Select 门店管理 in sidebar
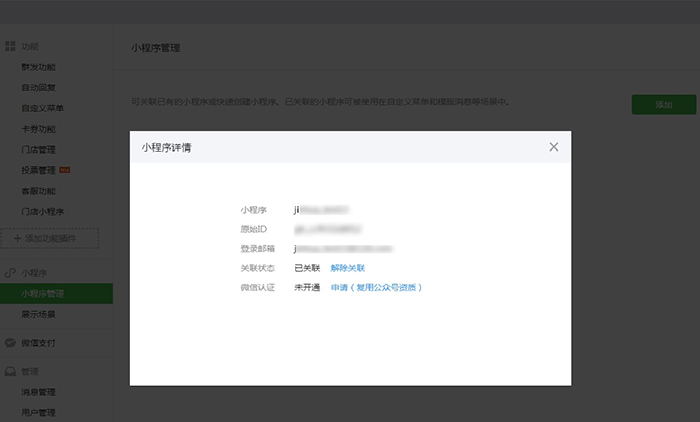 click(38, 150)
